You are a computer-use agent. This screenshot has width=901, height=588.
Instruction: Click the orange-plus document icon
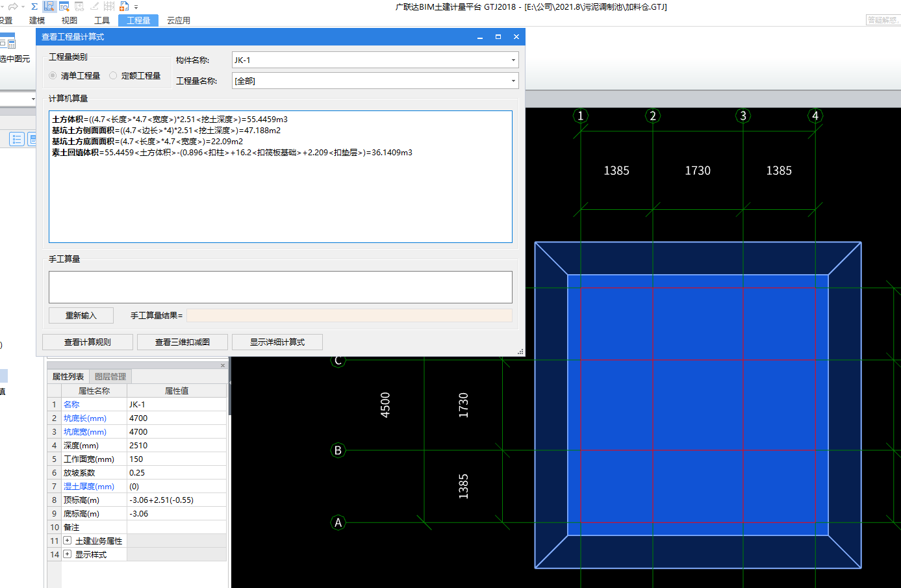coord(124,6)
